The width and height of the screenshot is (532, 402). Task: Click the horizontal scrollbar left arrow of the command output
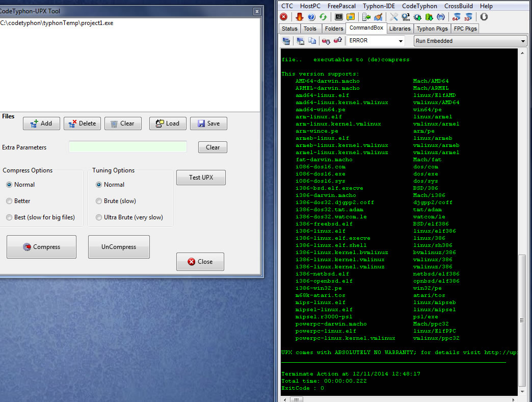point(285,399)
